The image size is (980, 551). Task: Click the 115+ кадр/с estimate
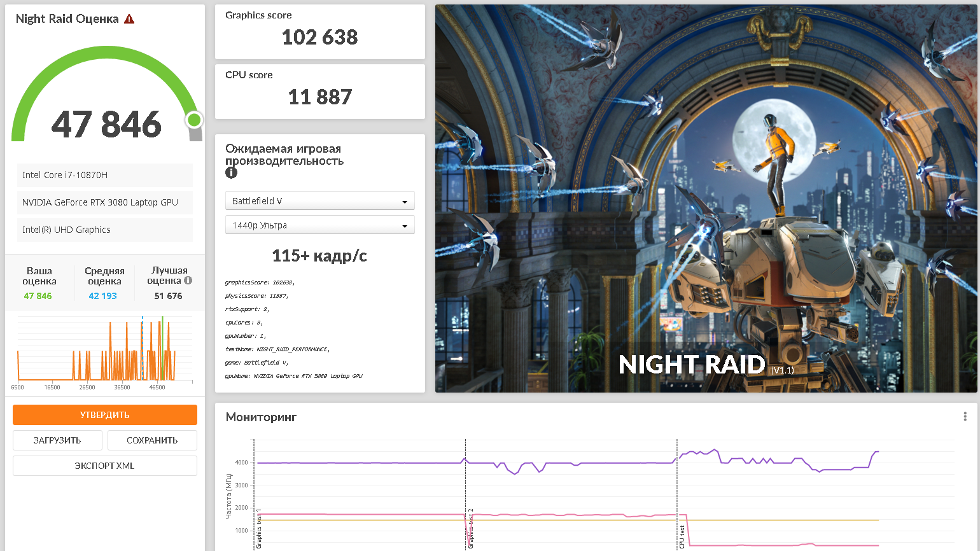pyautogui.click(x=319, y=256)
